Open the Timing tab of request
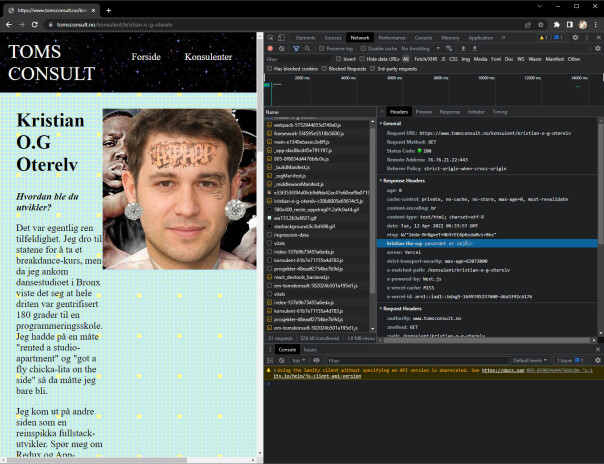 click(x=500, y=112)
